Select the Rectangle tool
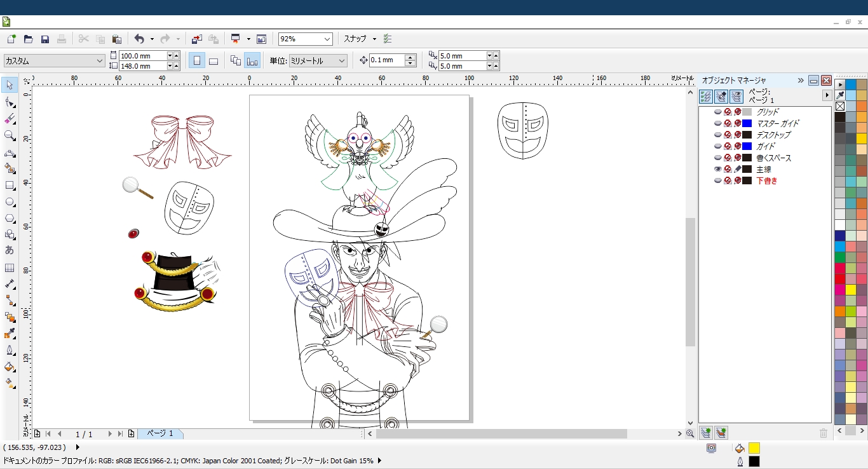868x469 pixels. click(10, 186)
